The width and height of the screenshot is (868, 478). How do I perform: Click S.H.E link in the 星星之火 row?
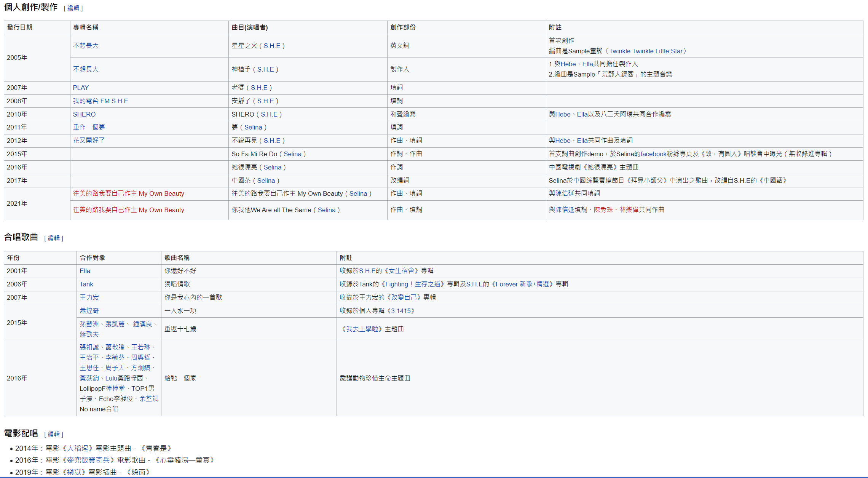pos(272,46)
